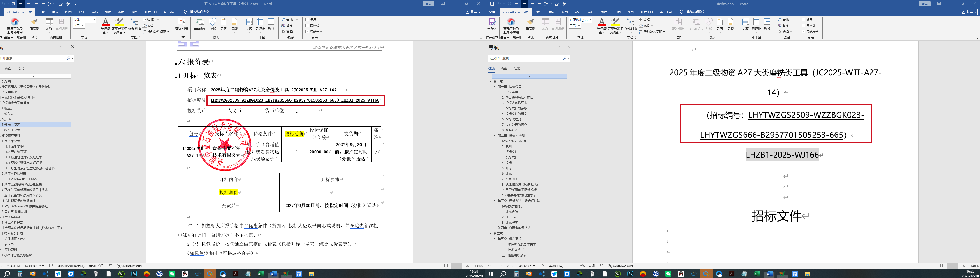Open Photoshop from the right taskbar
The width and height of the screenshot is (980, 278).
[x=630, y=274]
